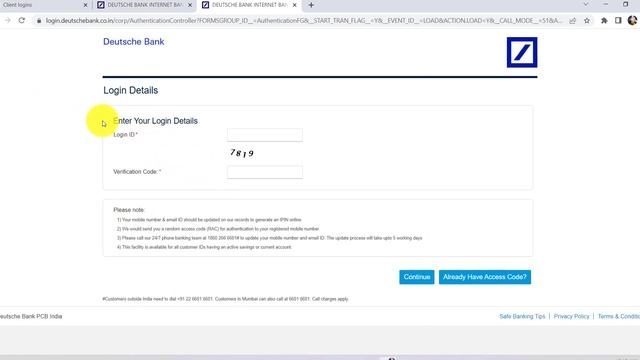The width and height of the screenshot is (640, 360).
Task: Click the Deutsche Bank logo icon
Action: 522,52
